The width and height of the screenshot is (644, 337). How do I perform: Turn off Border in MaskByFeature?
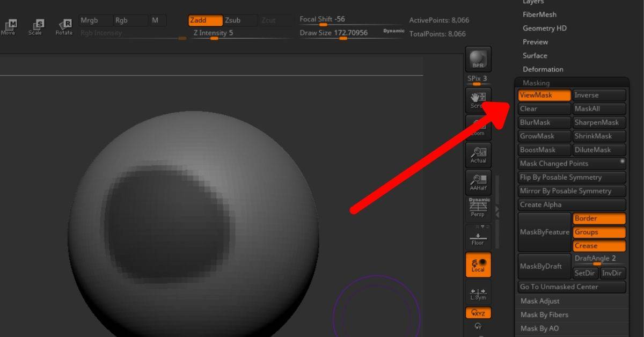[x=599, y=218]
